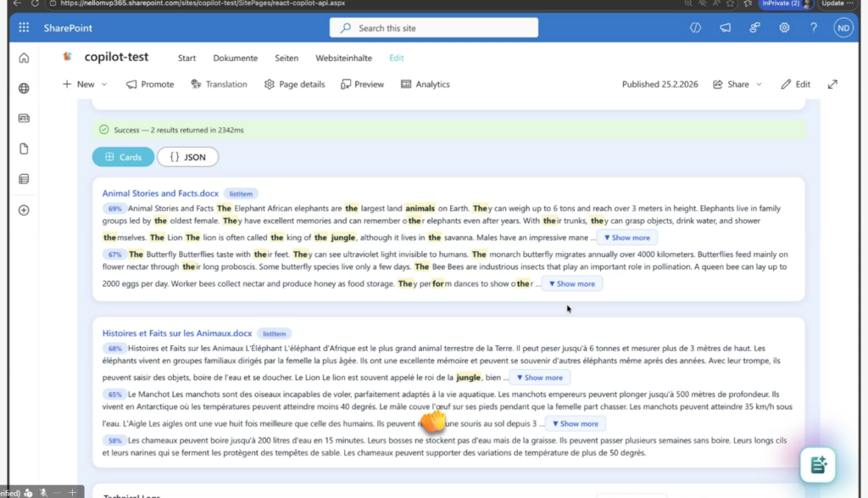Switch to JSON view

(187, 157)
